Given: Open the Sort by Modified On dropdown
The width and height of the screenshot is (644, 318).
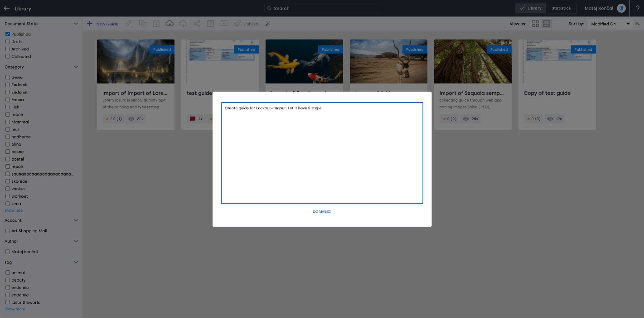Looking at the screenshot, I should [610, 24].
